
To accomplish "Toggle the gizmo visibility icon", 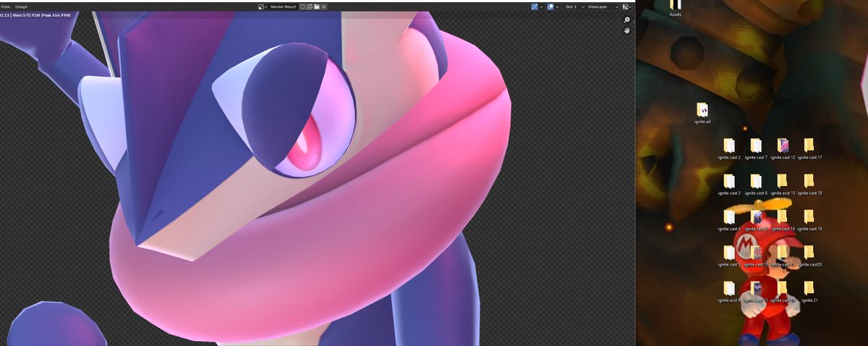I will coord(535,7).
